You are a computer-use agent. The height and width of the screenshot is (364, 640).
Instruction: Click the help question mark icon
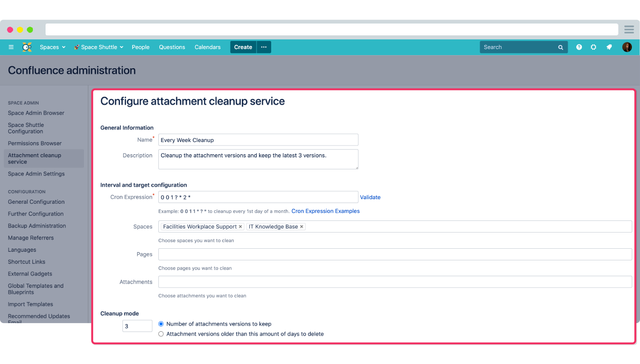(x=579, y=47)
